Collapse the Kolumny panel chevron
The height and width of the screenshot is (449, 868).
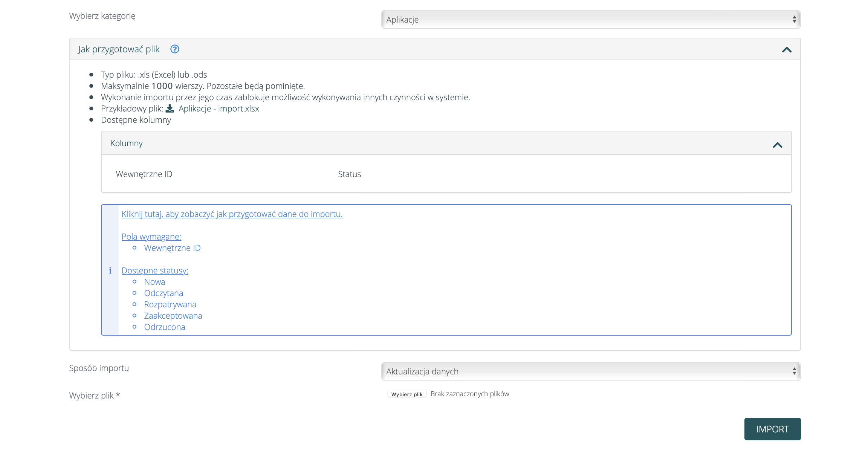coord(777,145)
